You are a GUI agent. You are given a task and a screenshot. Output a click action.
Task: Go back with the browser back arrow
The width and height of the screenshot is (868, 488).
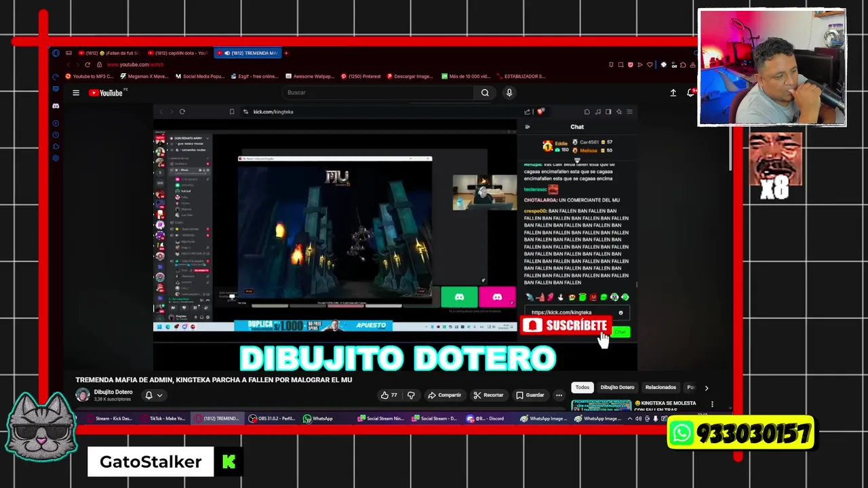click(68, 64)
